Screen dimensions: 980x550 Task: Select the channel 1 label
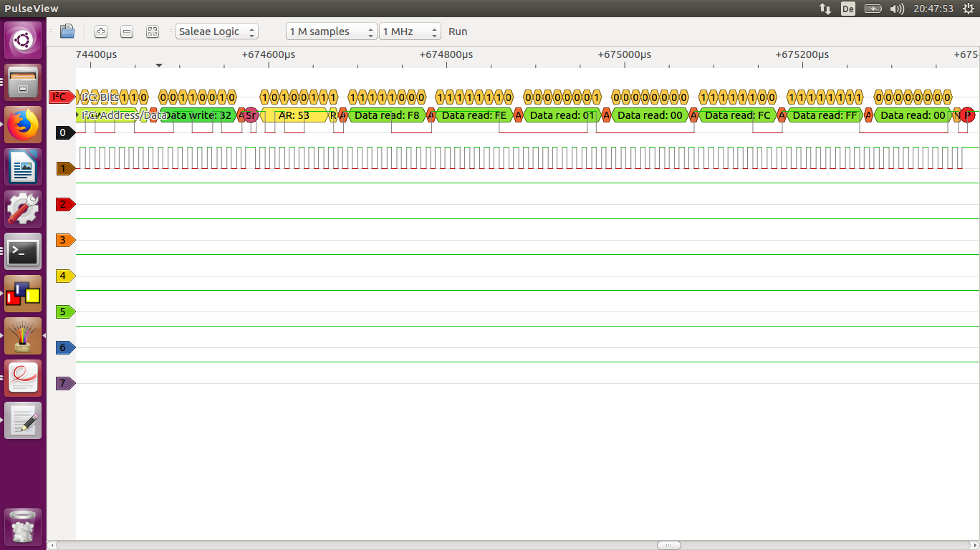point(64,168)
